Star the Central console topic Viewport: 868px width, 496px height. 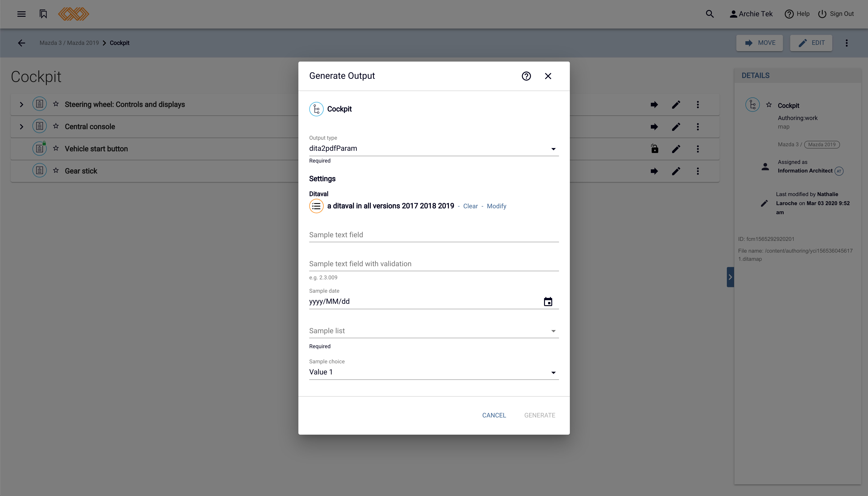click(56, 126)
